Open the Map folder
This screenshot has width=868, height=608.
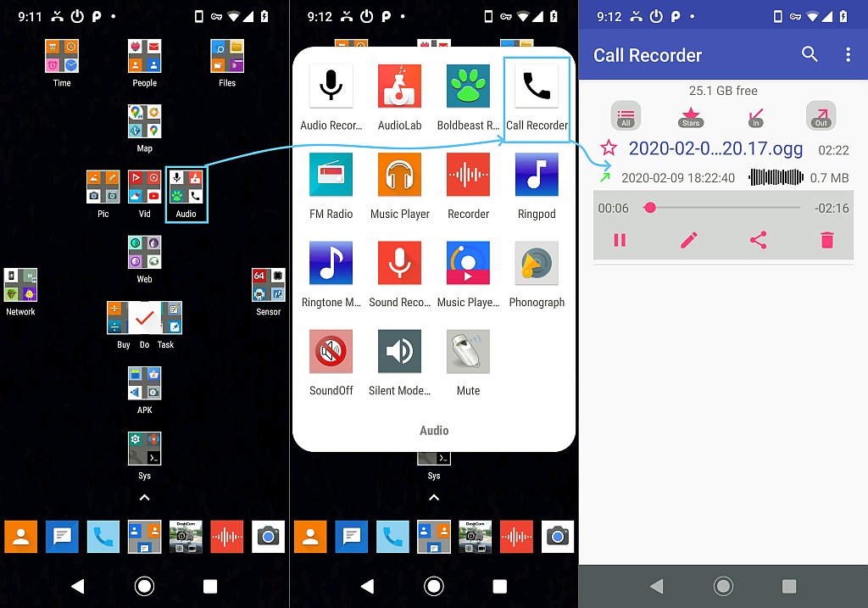(144, 121)
